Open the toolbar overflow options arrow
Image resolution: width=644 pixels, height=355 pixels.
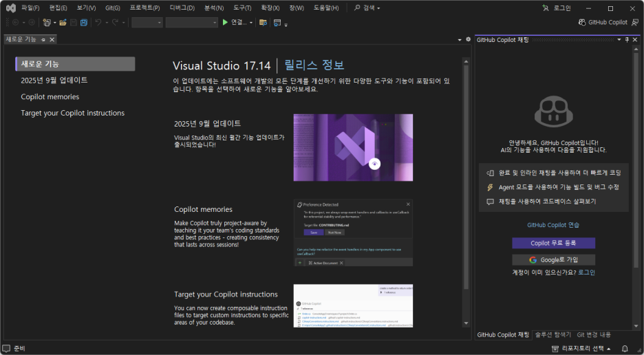[286, 24]
